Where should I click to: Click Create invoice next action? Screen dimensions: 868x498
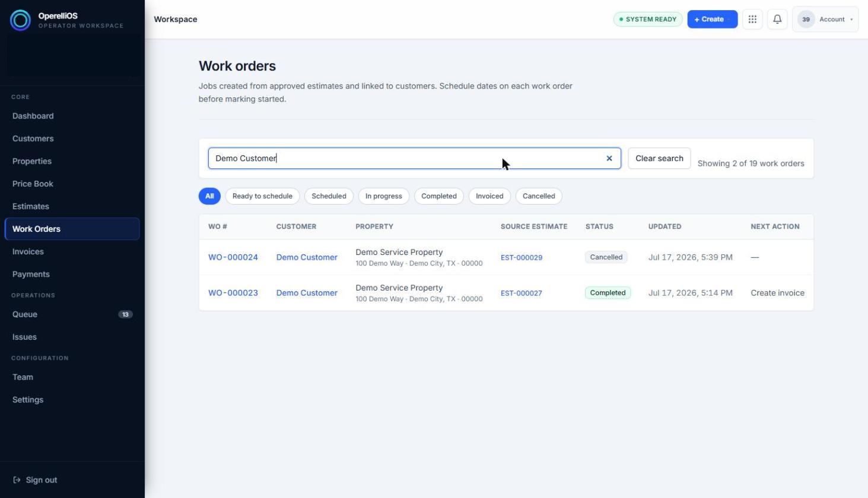point(777,293)
